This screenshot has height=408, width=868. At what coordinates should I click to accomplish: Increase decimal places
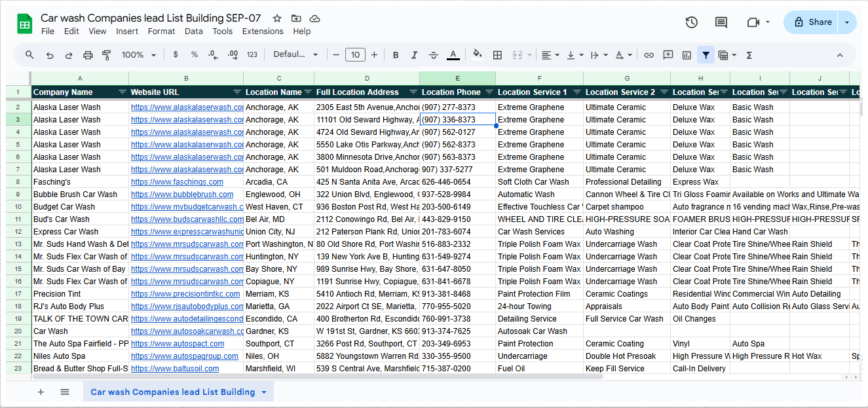233,55
